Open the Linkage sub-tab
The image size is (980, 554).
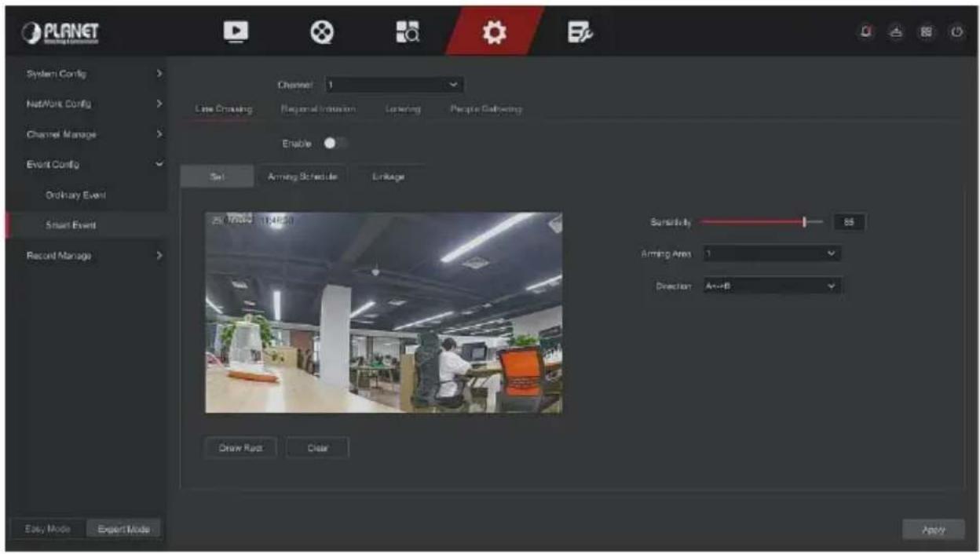tap(389, 177)
